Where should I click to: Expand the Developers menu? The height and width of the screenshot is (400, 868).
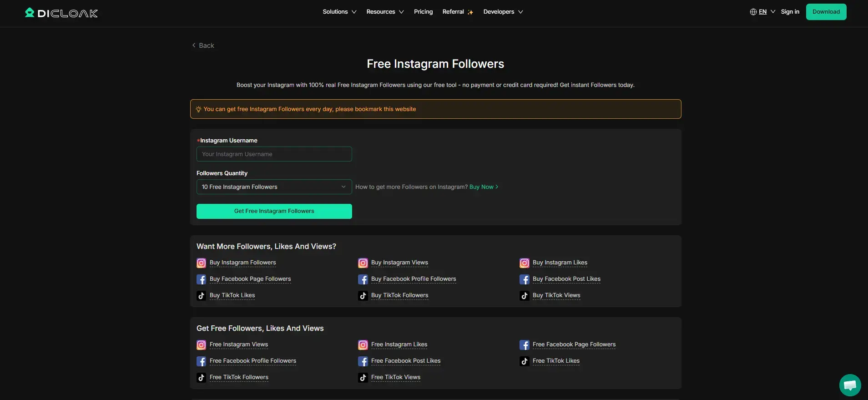coord(503,12)
